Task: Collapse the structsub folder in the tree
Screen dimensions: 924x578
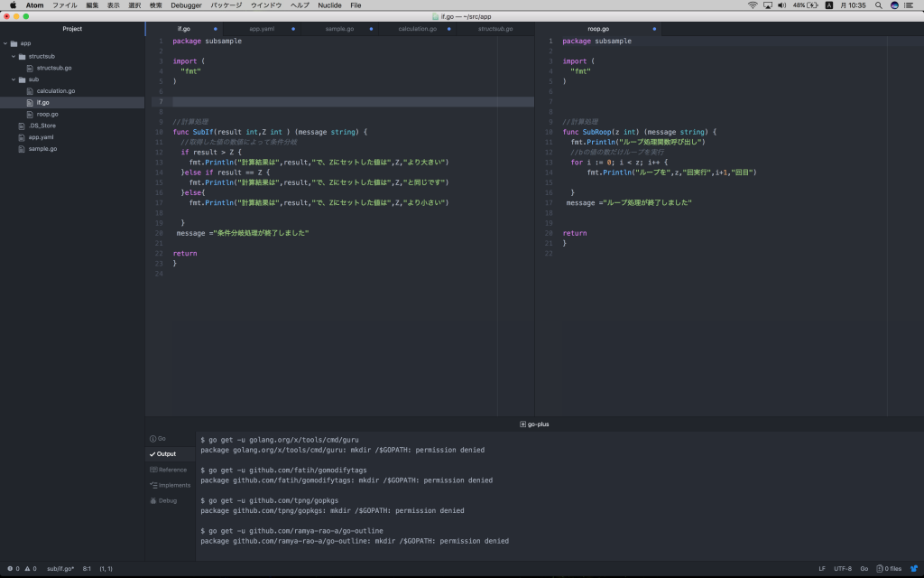Action: tap(14, 56)
